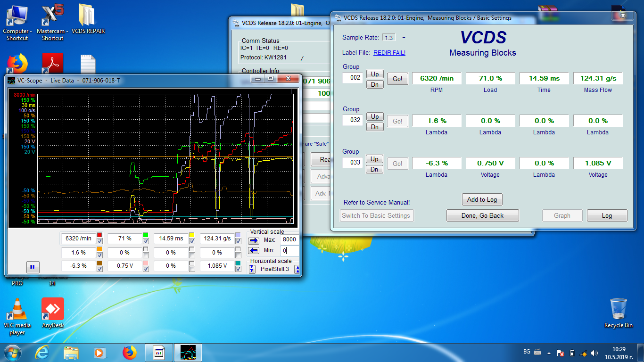
Task: Open the REDIR FAIL! label file link
Action: point(389,53)
